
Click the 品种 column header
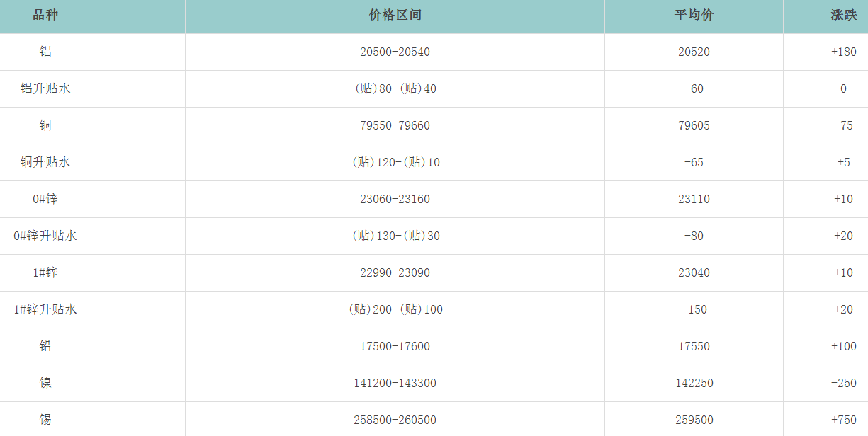pyautogui.click(x=45, y=16)
